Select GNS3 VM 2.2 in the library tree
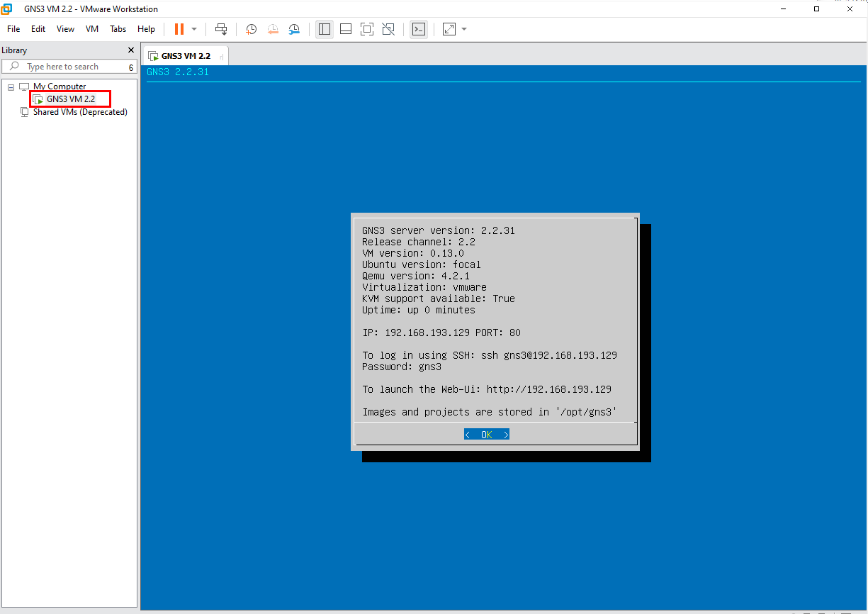 pos(71,99)
